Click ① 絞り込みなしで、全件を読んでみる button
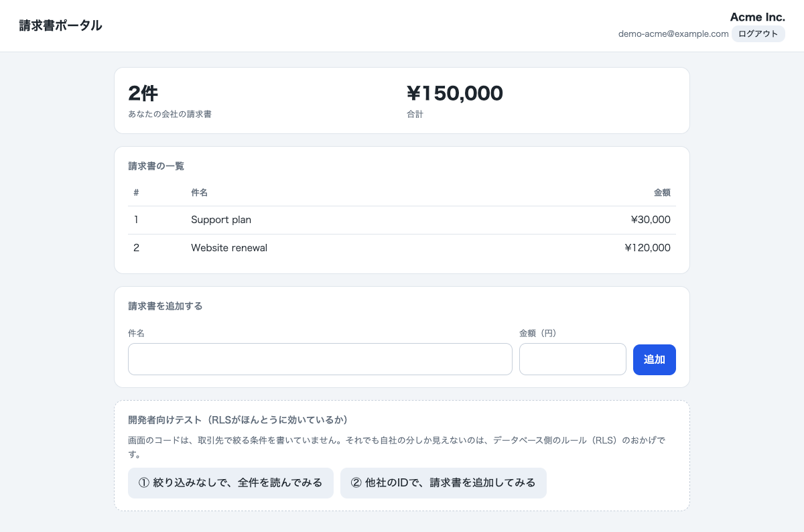804x532 pixels. click(x=230, y=483)
